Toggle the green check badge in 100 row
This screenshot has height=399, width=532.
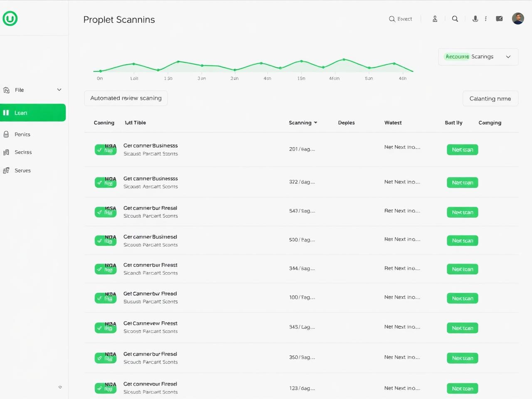(x=106, y=298)
